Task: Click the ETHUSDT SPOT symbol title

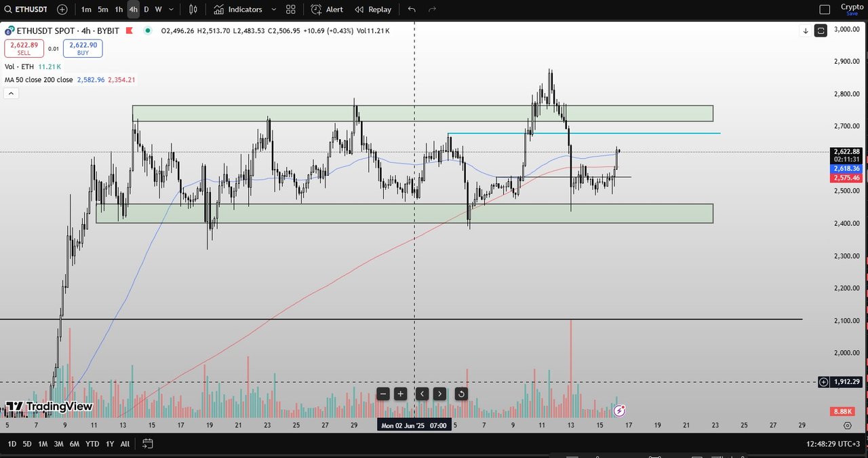Action: (x=67, y=31)
